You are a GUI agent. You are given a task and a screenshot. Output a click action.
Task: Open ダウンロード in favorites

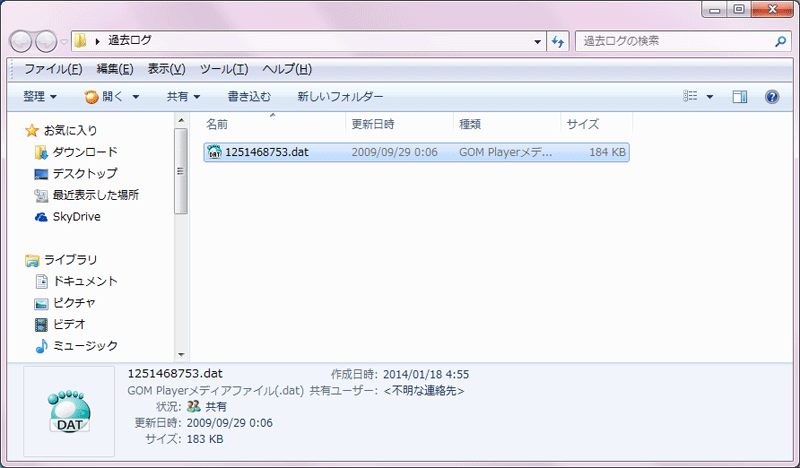(85, 152)
